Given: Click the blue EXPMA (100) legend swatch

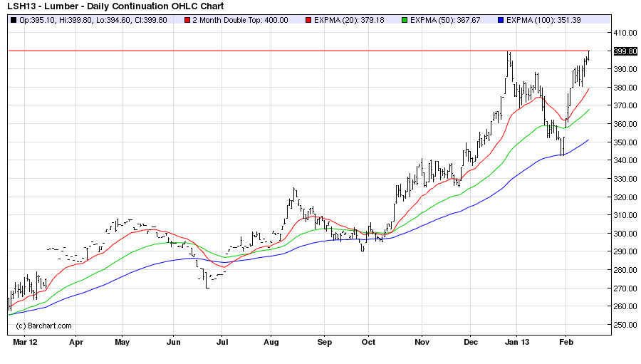Looking at the screenshot, I should click(x=501, y=20).
